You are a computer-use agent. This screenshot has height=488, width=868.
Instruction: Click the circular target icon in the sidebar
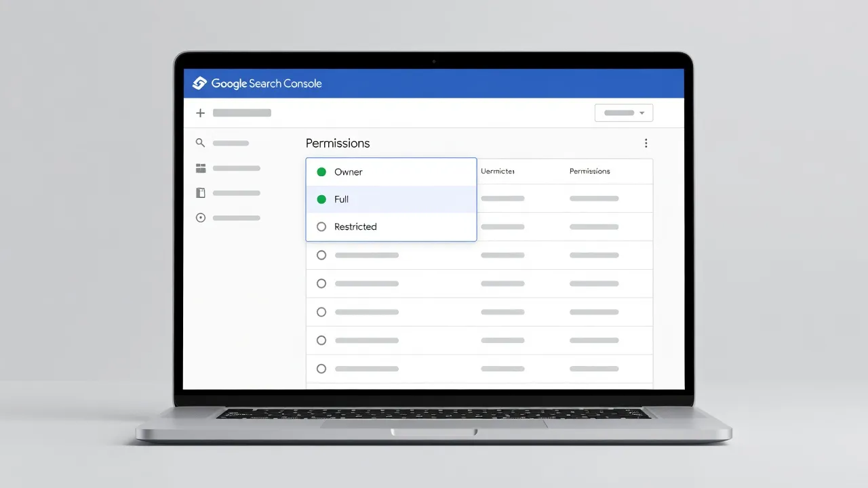pyautogui.click(x=200, y=218)
